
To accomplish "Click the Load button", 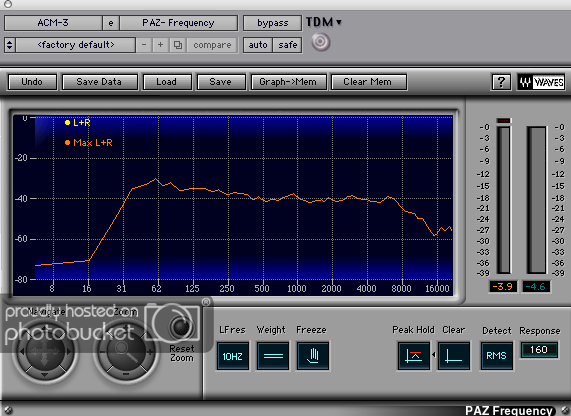I will (x=167, y=82).
